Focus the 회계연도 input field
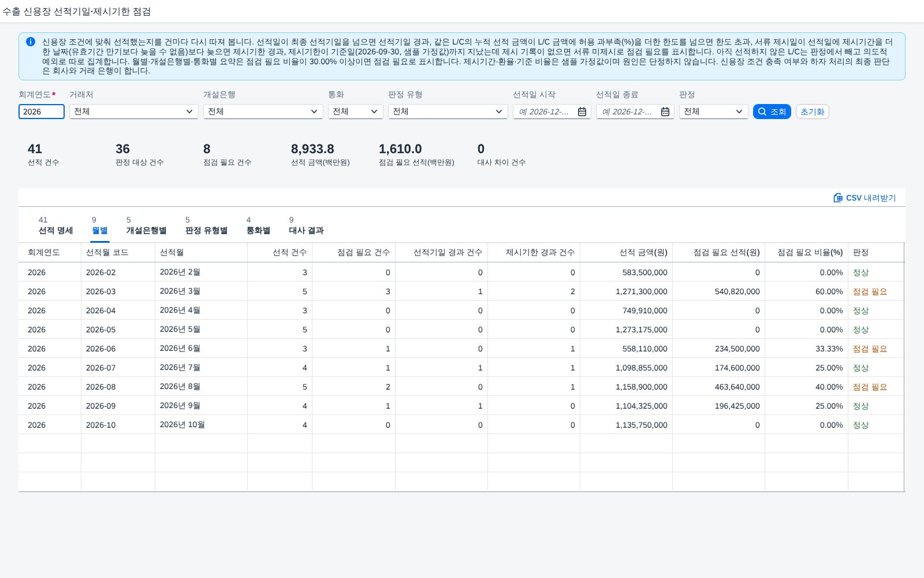 click(x=42, y=112)
